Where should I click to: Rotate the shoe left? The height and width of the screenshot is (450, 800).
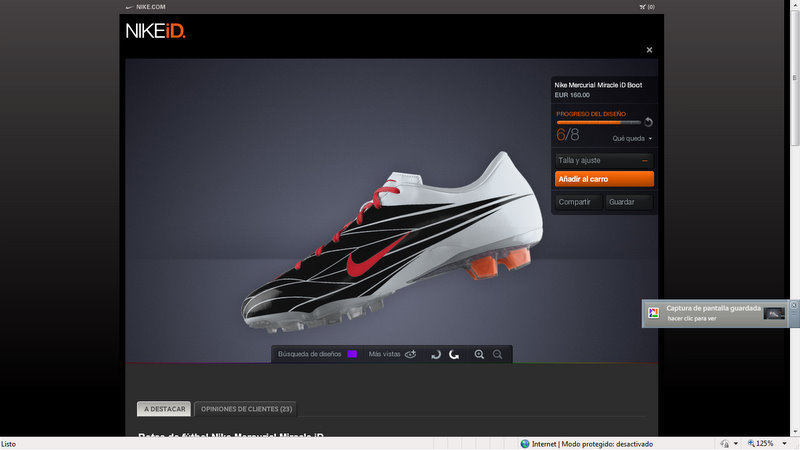click(436, 355)
